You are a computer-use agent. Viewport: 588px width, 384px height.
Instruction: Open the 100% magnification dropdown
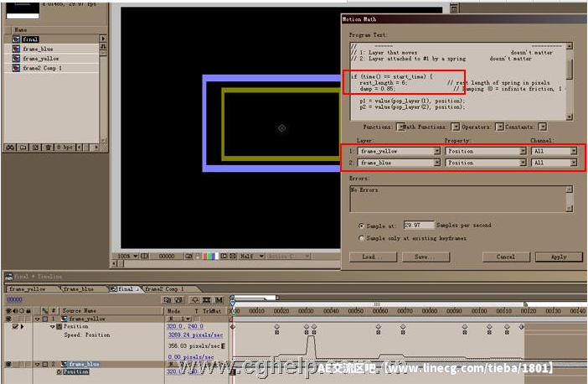pyautogui.click(x=127, y=256)
